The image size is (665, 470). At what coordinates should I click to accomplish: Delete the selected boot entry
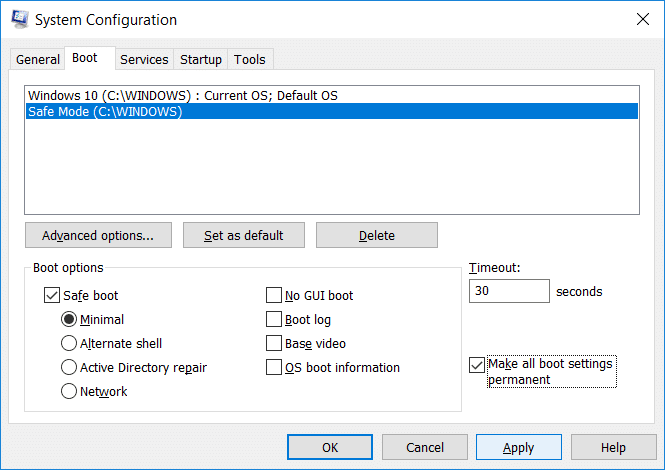pos(377,236)
